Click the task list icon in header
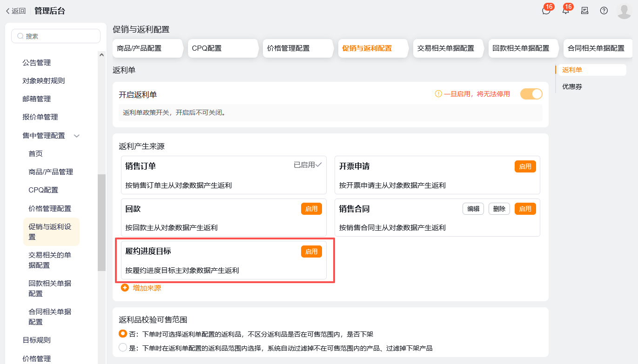Image resolution: width=638 pixels, height=364 pixels. click(x=584, y=11)
